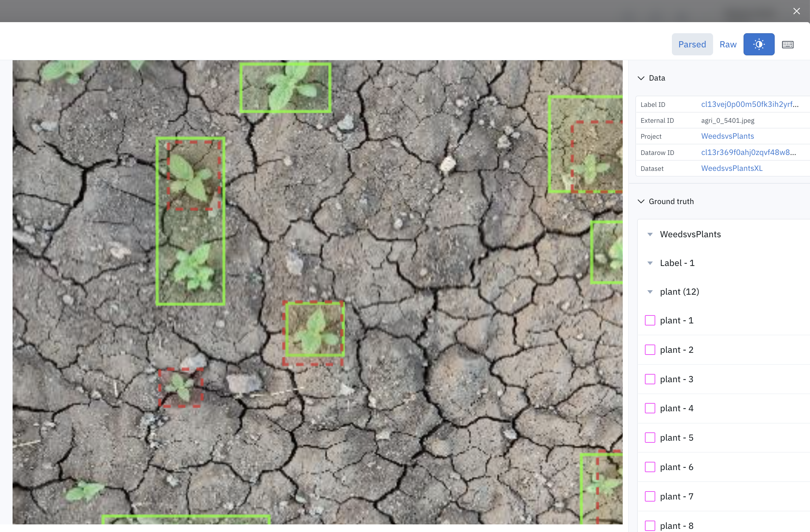
Task: Switch to the Parsed view tab
Action: (x=692, y=44)
